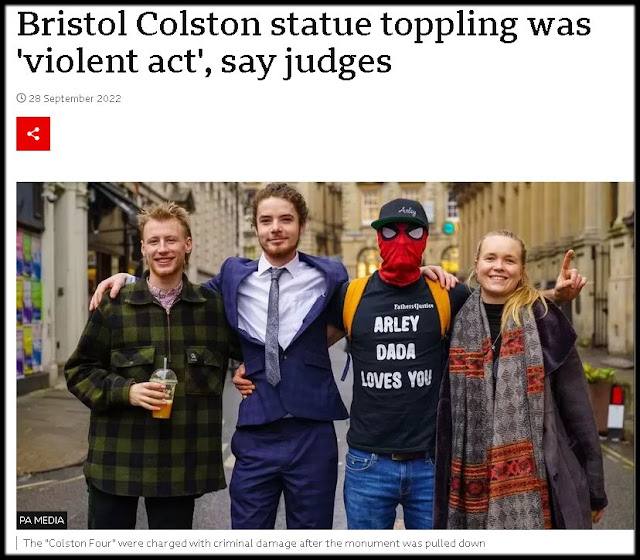Click the 'ARLEY DADA LOVES YOU' shirt text
Image resolution: width=640 pixels, height=560 pixels.
pos(397,352)
